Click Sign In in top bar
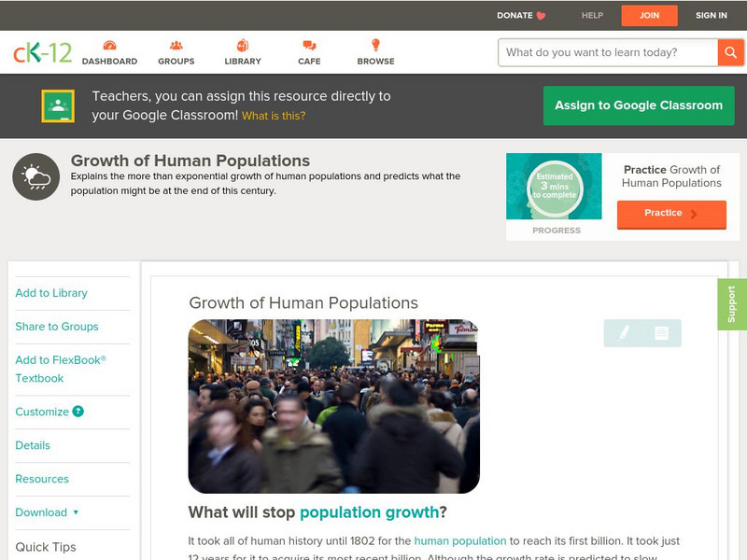 tap(711, 16)
